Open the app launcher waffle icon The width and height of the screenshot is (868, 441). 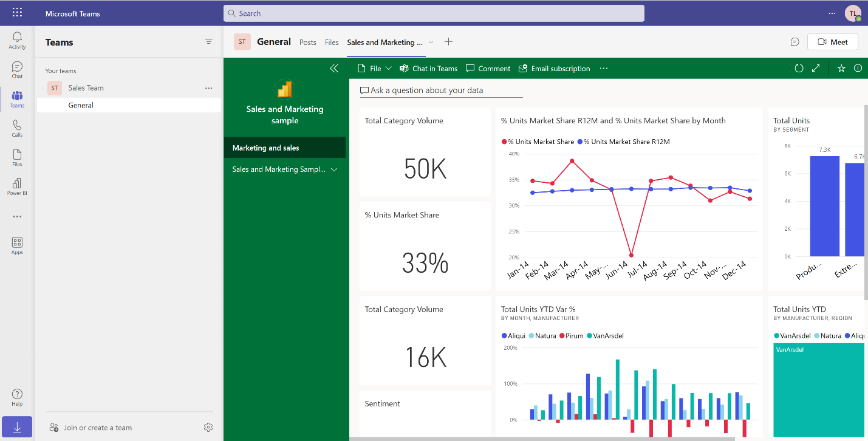click(17, 13)
